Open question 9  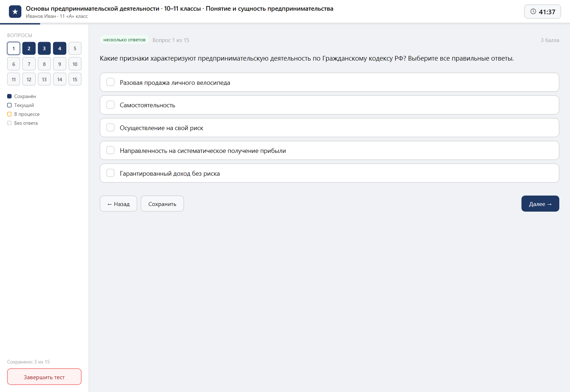pos(59,64)
